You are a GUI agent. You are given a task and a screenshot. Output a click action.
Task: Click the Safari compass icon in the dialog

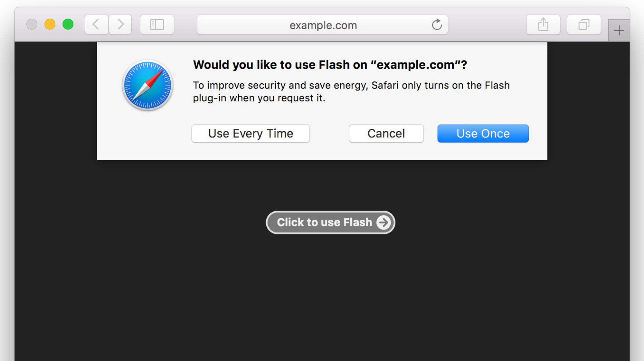coord(147,85)
